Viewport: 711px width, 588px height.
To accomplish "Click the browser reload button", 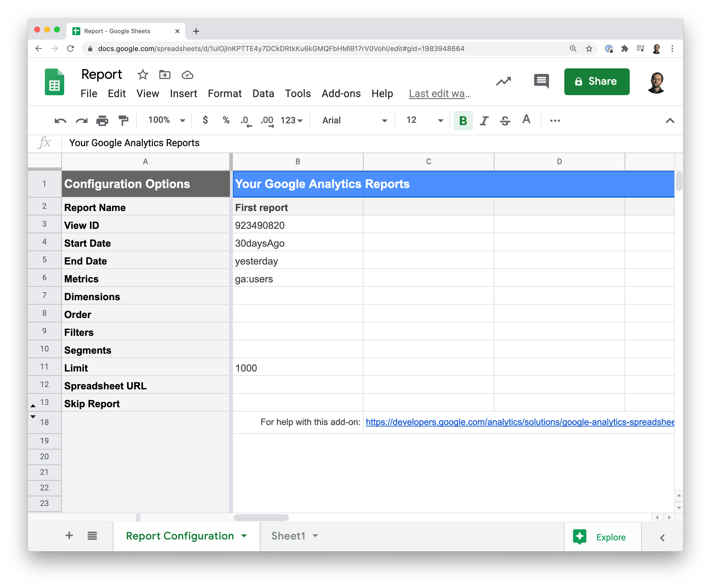I will tap(70, 48).
